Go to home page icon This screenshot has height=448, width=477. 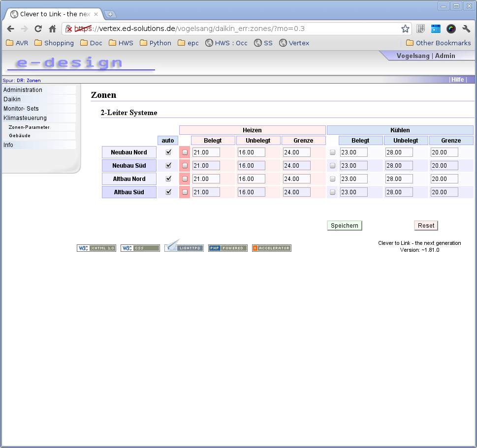[52, 29]
